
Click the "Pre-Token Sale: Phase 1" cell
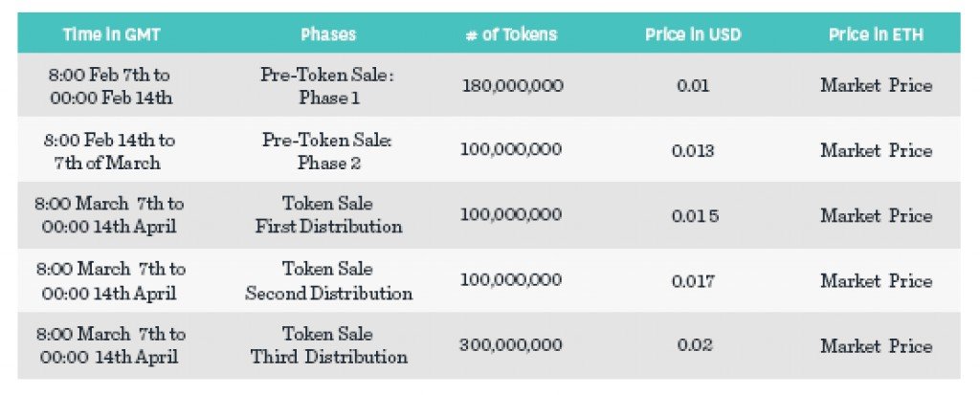coord(328,86)
